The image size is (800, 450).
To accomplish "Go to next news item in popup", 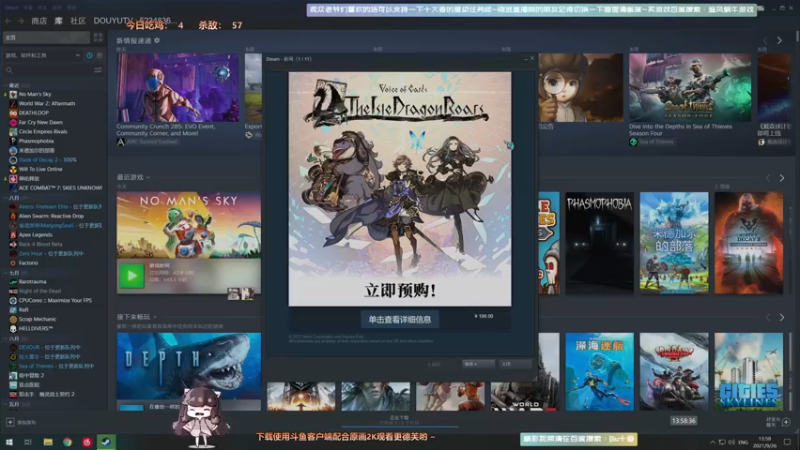I will click(x=478, y=364).
